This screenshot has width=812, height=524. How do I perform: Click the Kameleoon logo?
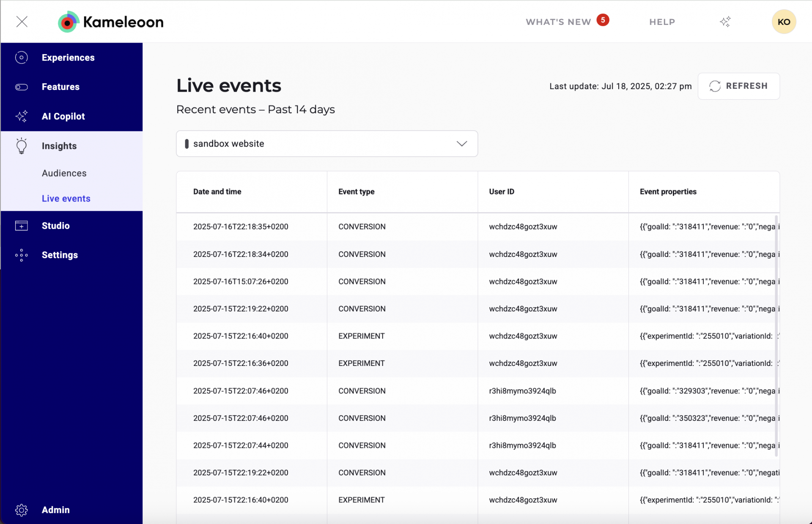[x=111, y=22]
